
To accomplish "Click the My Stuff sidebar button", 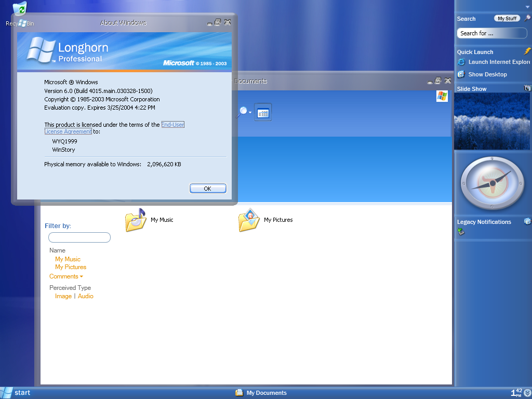I will pyautogui.click(x=507, y=19).
